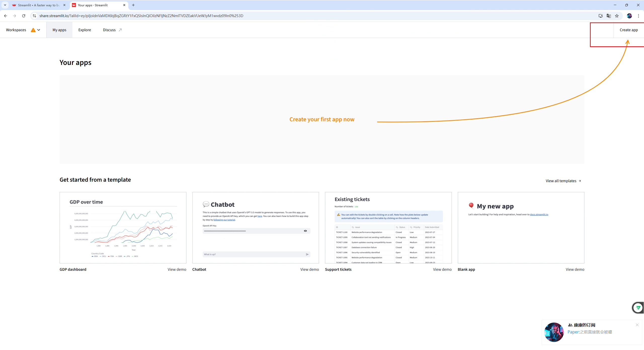This screenshot has height=350, width=644.
Task: Reload the Streamlit page
Action: coord(24,16)
